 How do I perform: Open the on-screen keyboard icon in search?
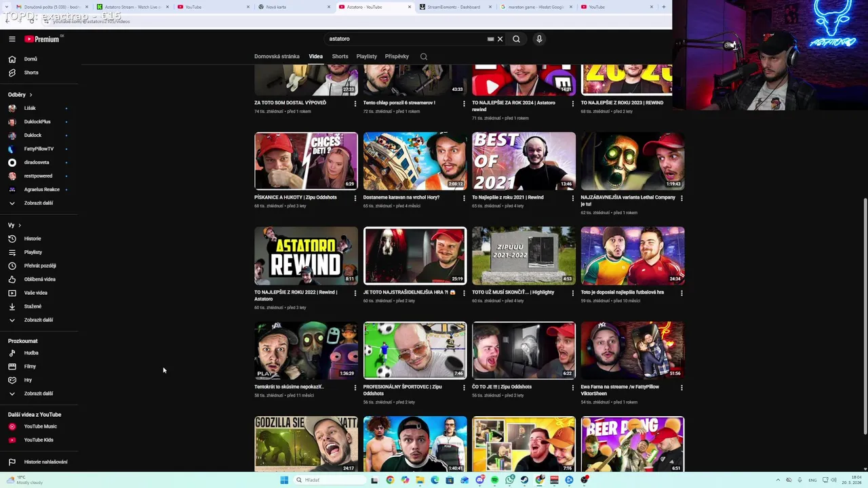click(x=490, y=39)
